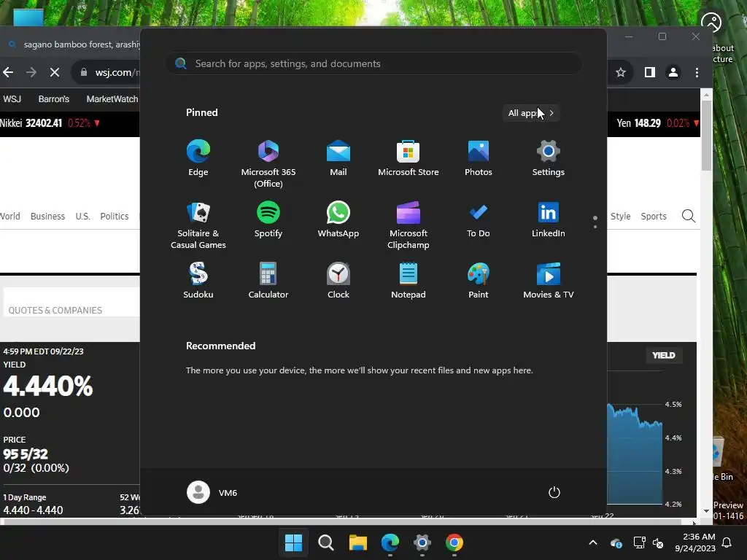Open Notepad from pinned apps

click(409, 281)
